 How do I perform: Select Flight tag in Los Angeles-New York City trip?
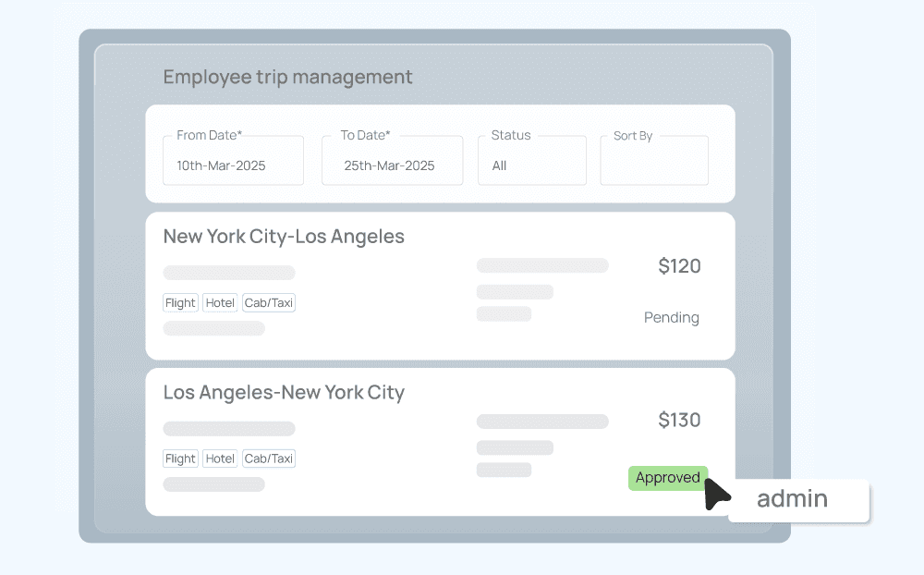click(180, 459)
